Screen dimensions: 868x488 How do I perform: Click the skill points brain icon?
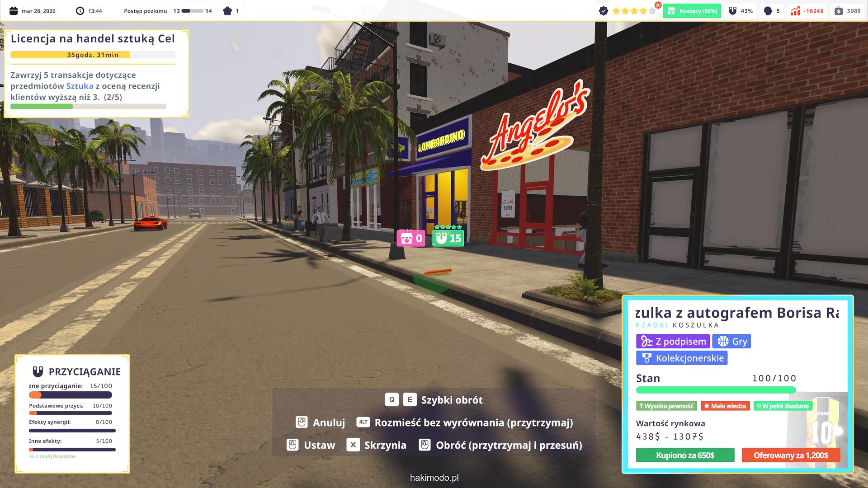pyautogui.click(x=227, y=11)
